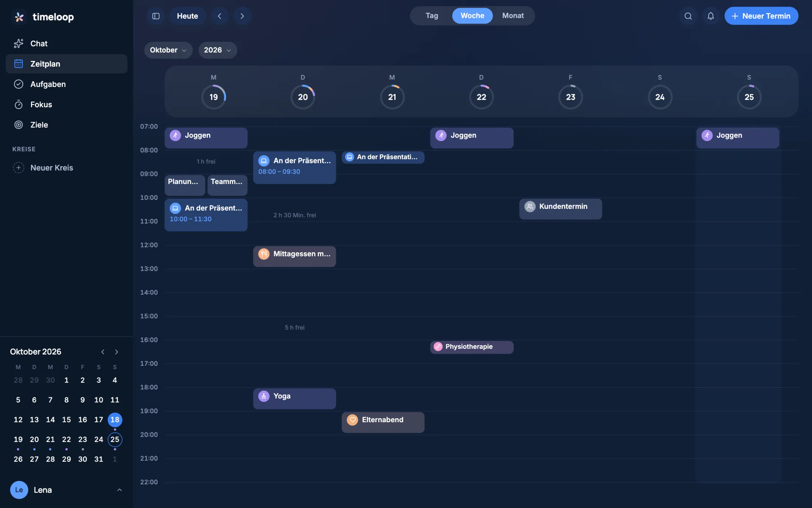The height and width of the screenshot is (508, 812).
Task: Open the Planun... event on Monday
Action: pyautogui.click(x=185, y=185)
